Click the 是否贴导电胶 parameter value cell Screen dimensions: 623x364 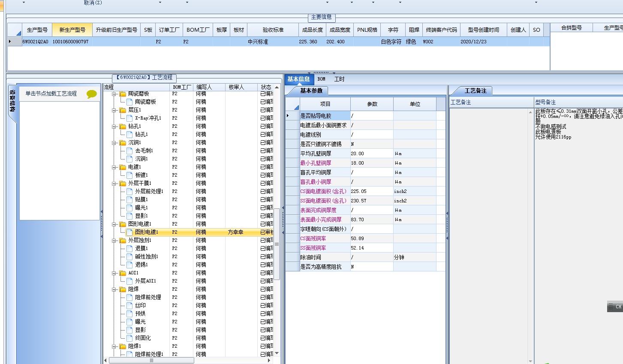[372, 116]
